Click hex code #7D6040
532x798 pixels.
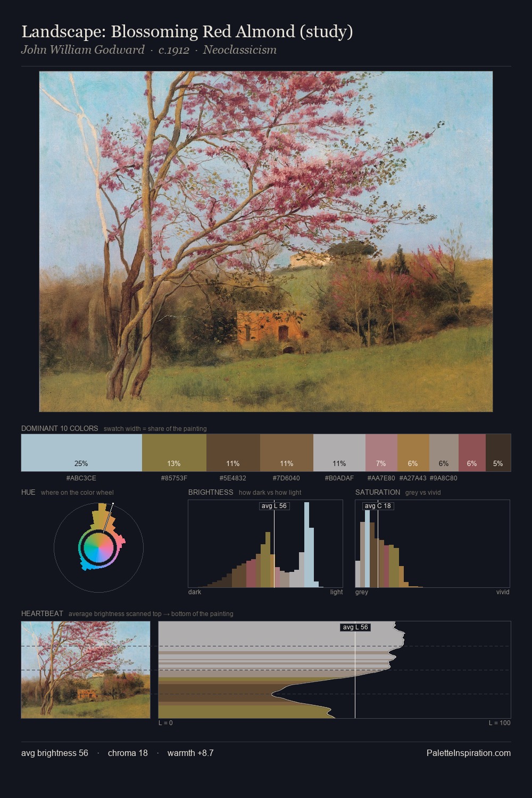point(286,478)
